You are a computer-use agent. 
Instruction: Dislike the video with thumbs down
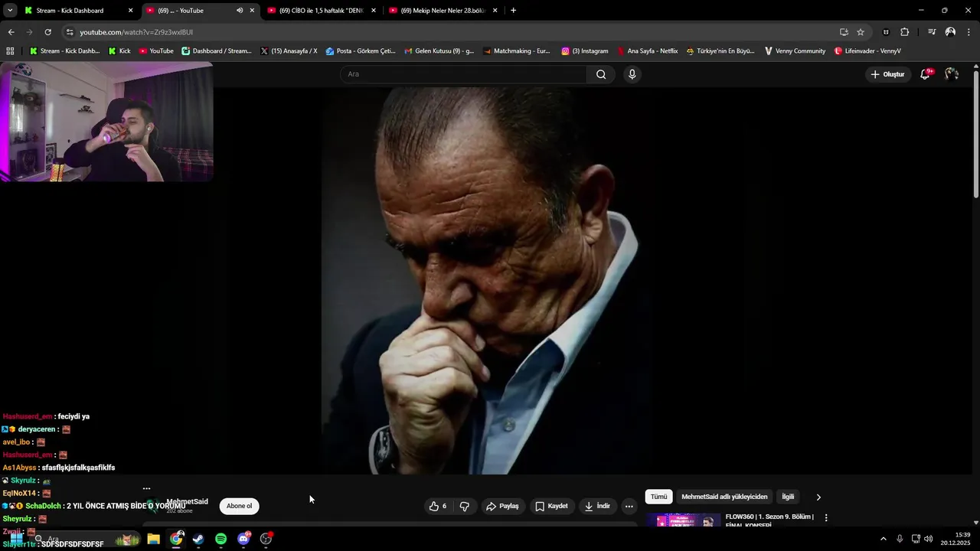point(464,506)
